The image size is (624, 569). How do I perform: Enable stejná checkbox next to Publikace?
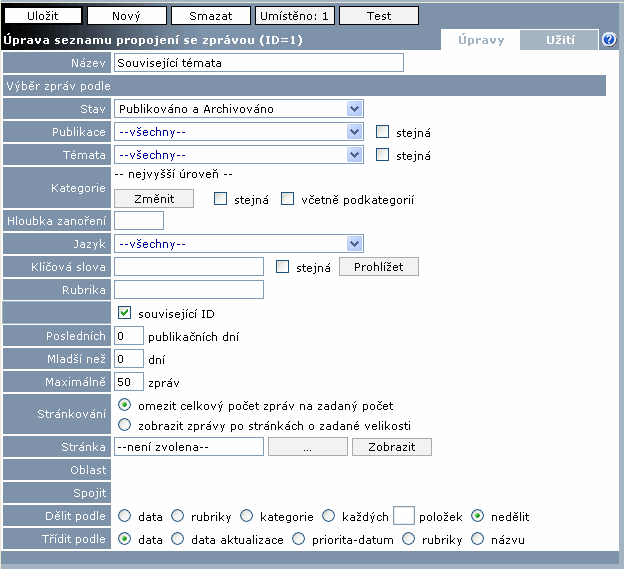point(382,132)
